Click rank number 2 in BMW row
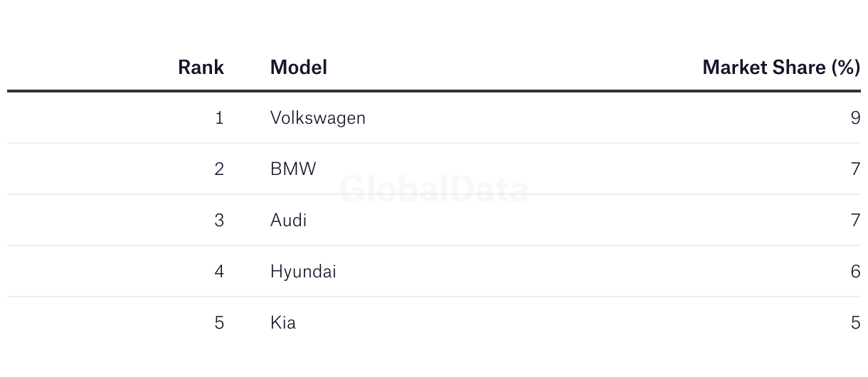The width and height of the screenshot is (868, 377). point(219,169)
